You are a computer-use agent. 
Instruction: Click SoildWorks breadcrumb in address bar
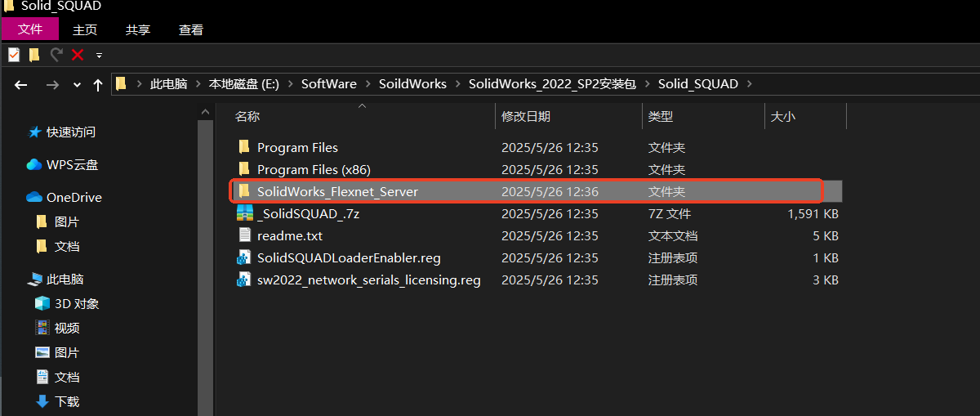pos(412,83)
